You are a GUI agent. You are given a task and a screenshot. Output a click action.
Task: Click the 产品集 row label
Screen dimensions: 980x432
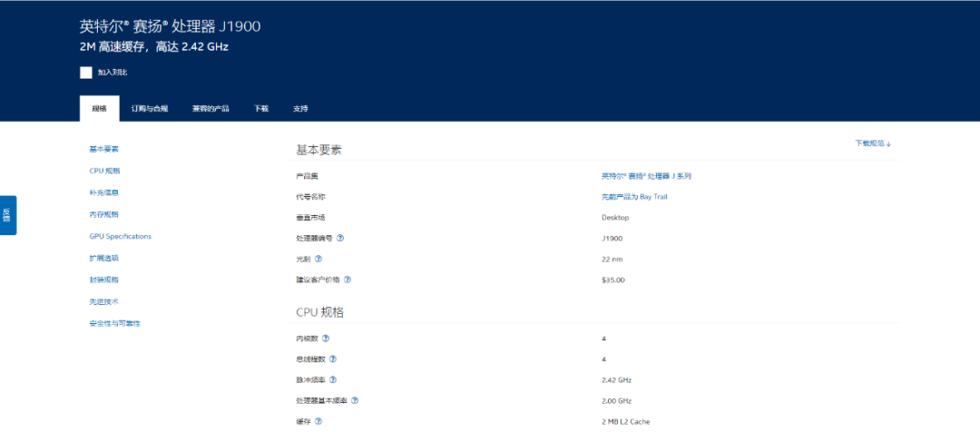coord(307,176)
